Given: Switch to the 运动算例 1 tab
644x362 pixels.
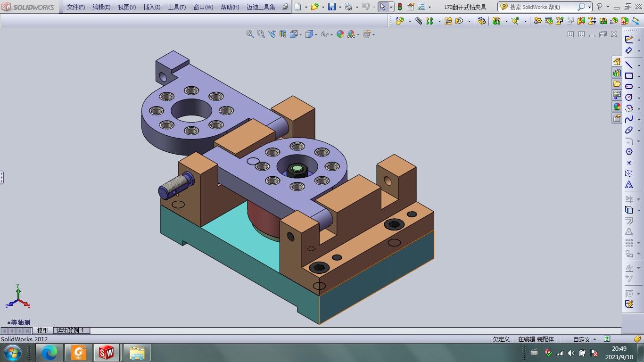Looking at the screenshot, I should pyautogui.click(x=70, y=330).
